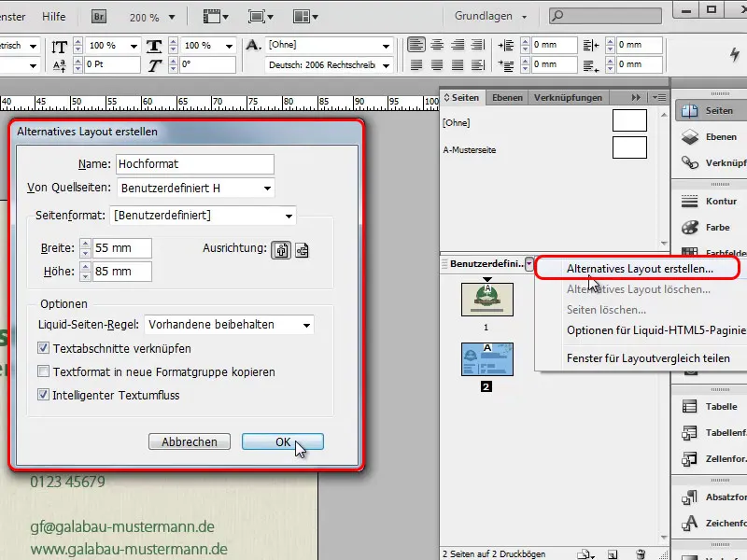Click the quick apply lightning icon
This screenshot has width=747, height=560.
(735, 54)
